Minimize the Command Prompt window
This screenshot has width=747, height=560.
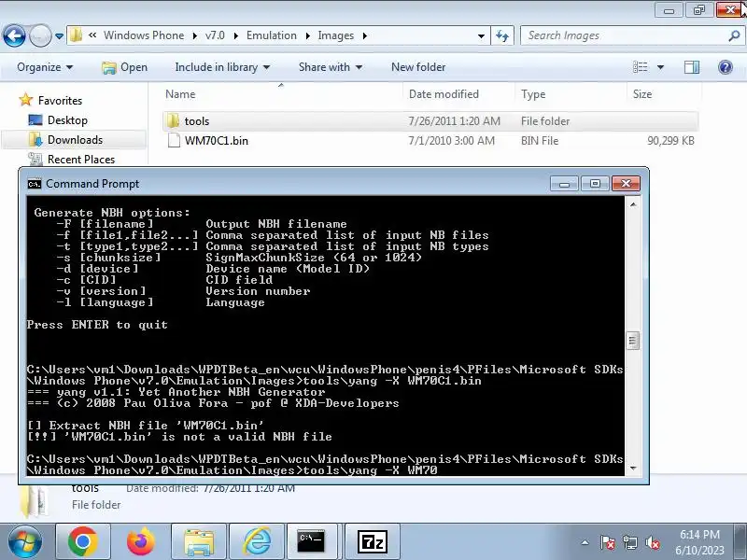tap(564, 184)
